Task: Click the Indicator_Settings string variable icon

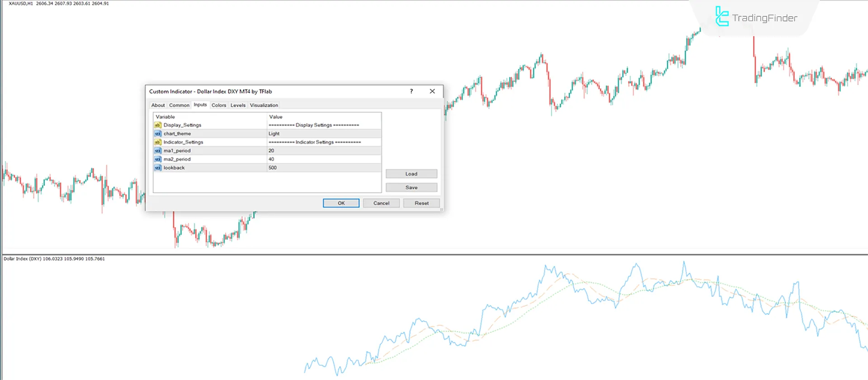Action: coord(158,142)
